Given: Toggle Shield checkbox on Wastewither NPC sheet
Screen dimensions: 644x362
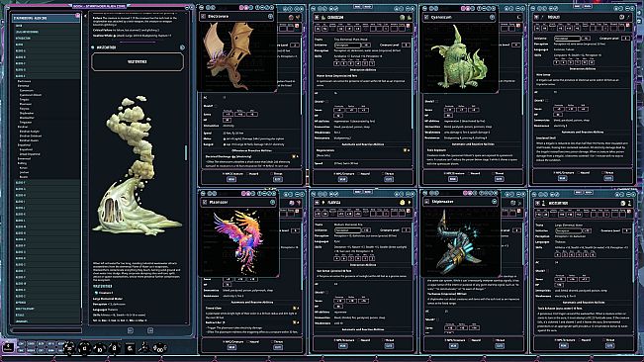Looking at the screenshot, I should point(548,270).
